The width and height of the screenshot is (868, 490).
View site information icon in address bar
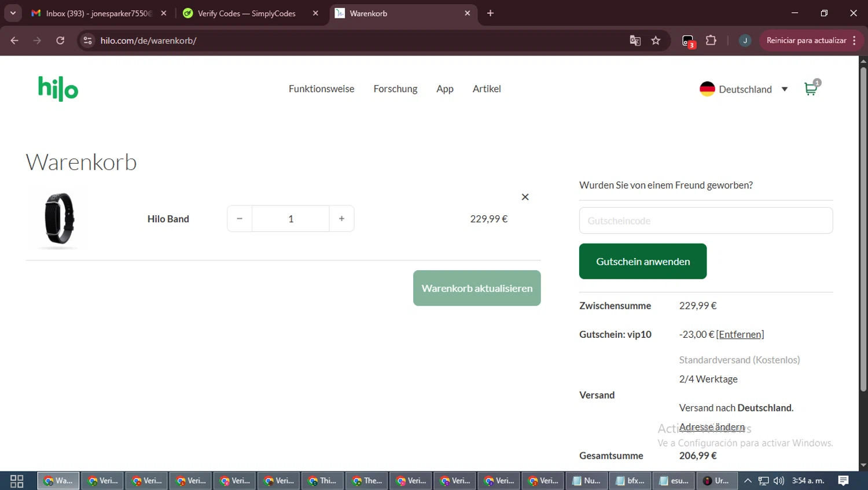pos(88,40)
